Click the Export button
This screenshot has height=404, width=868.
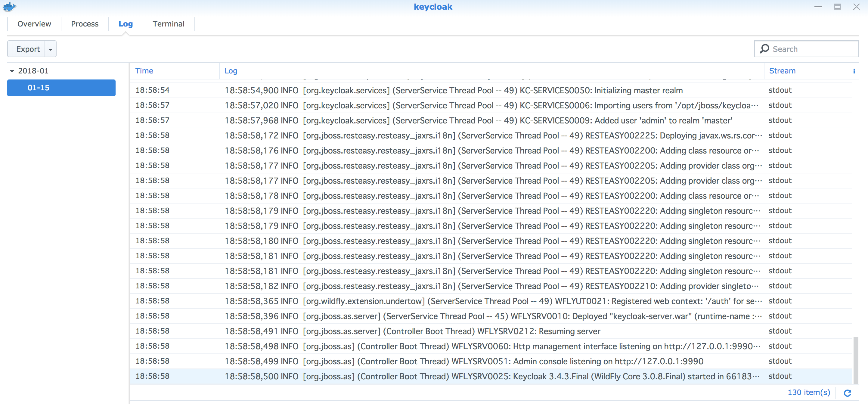pyautogui.click(x=28, y=49)
